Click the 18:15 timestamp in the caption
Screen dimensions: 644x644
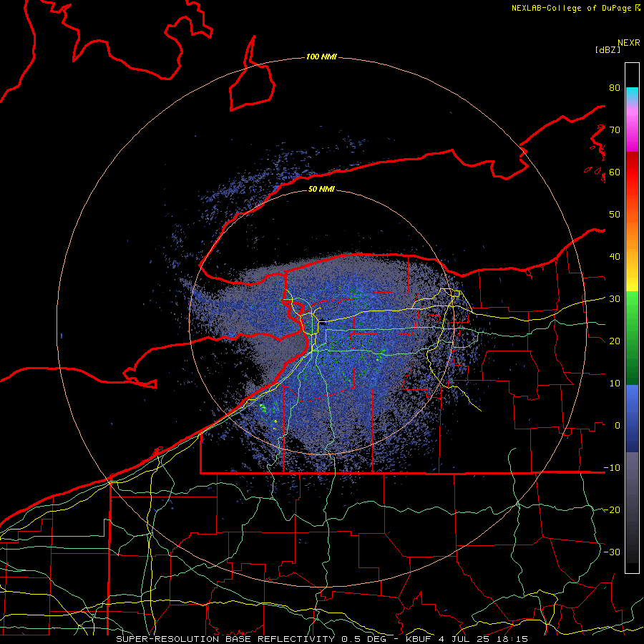coord(514,639)
